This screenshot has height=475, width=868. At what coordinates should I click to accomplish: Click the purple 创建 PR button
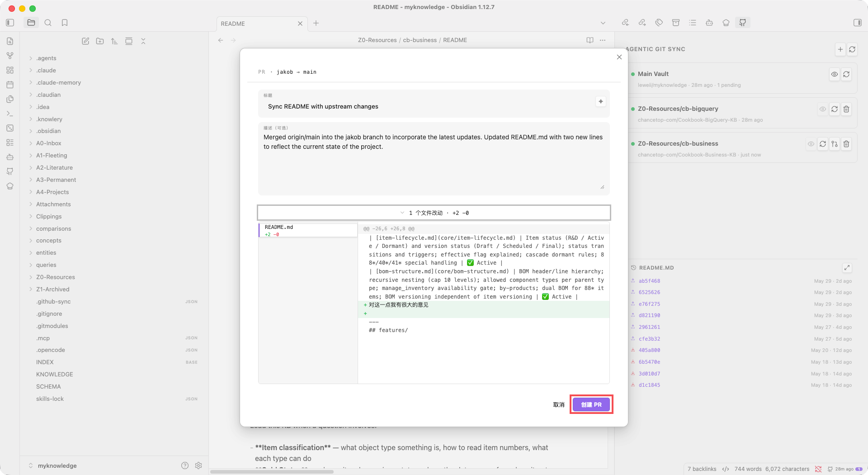tap(591, 404)
